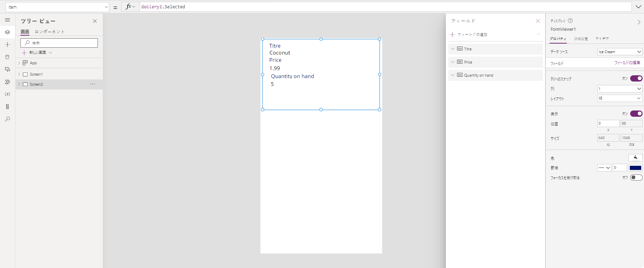Screen dimensions: 644x268
Task: Click the 1.99 price value in the form
Action: click(x=275, y=68)
